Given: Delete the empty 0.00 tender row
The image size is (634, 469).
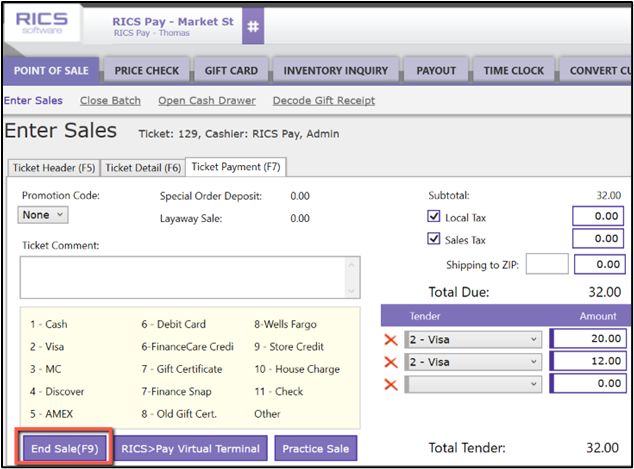Looking at the screenshot, I should 391,384.
